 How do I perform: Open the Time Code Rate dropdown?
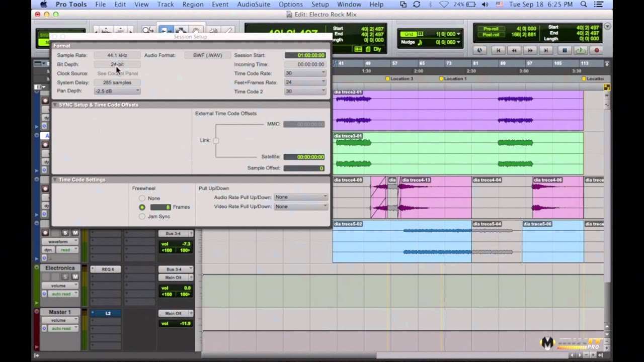pos(305,73)
